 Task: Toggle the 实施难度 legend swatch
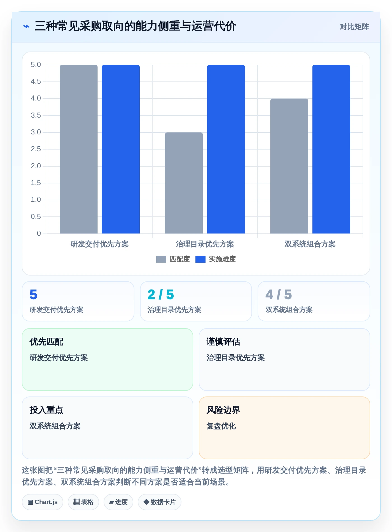click(200, 259)
